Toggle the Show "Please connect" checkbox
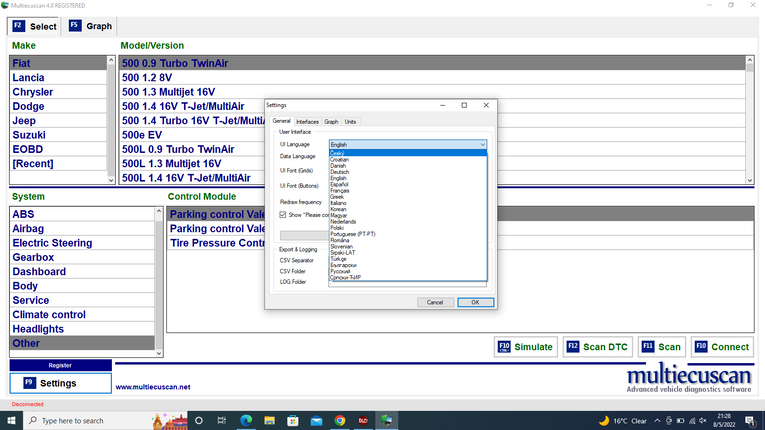 [x=283, y=214]
